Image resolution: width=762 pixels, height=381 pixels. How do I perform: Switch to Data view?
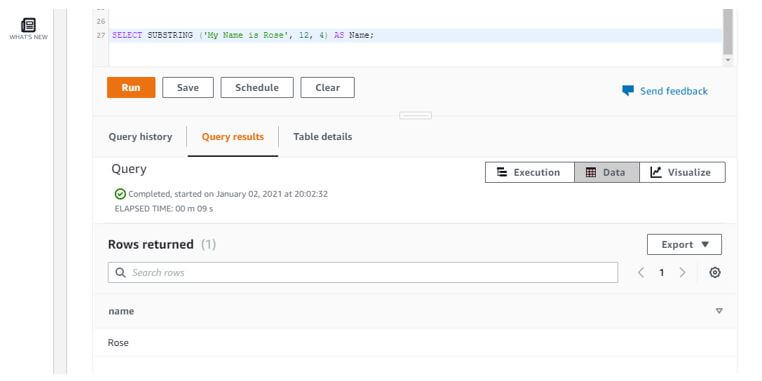click(606, 173)
